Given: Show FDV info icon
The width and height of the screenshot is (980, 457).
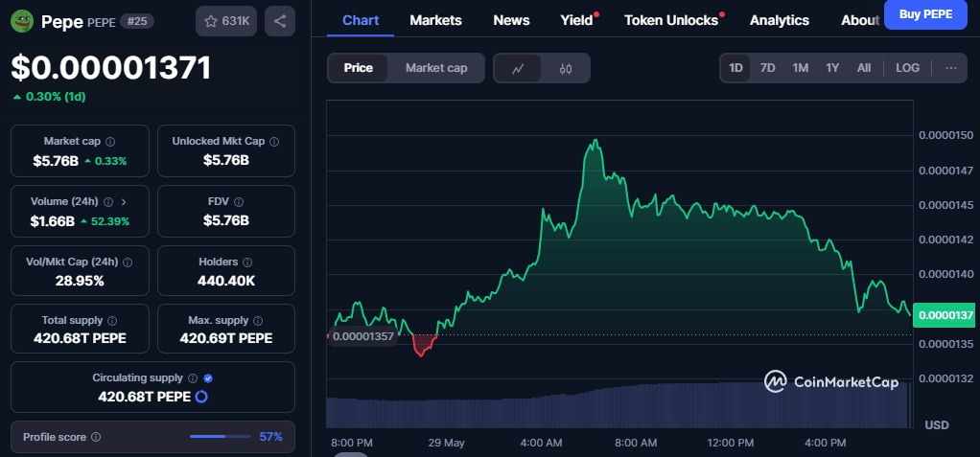Looking at the screenshot, I should click(239, 201).
